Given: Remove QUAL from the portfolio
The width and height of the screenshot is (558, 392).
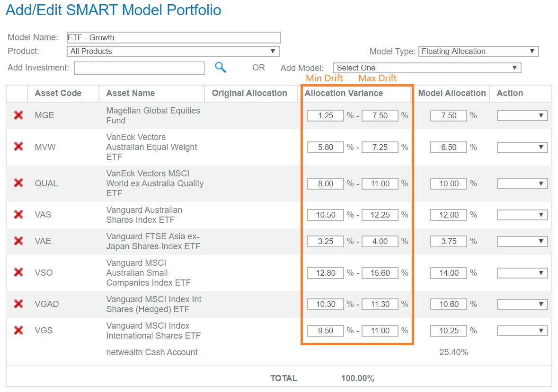Looking at the screenshot, I should (18, 183).
